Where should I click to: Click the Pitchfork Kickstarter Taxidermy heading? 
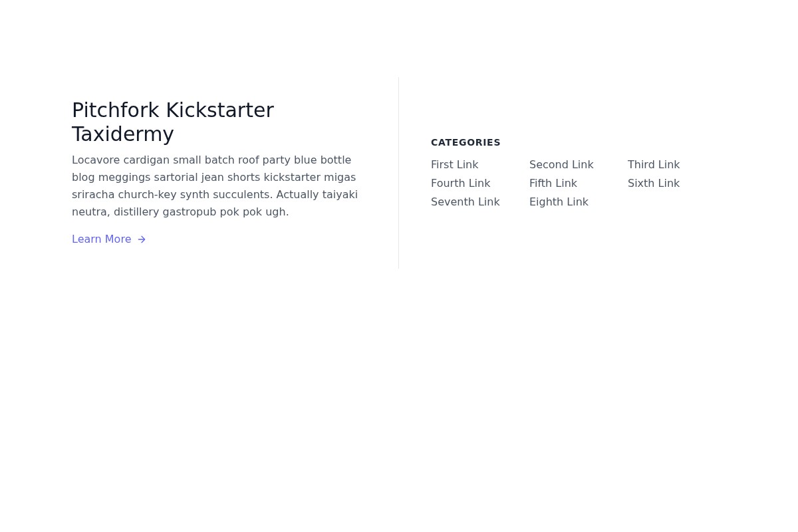pos(173,122)
